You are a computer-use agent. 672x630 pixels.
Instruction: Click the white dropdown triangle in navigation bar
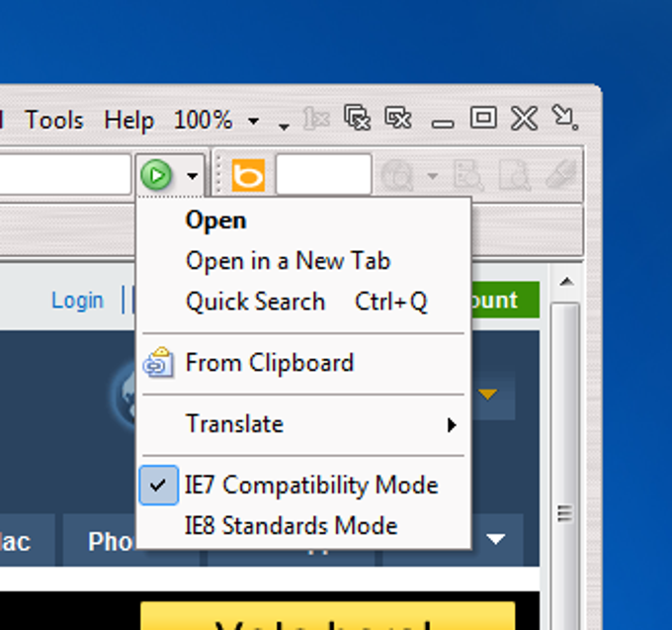tap(496, 539)
